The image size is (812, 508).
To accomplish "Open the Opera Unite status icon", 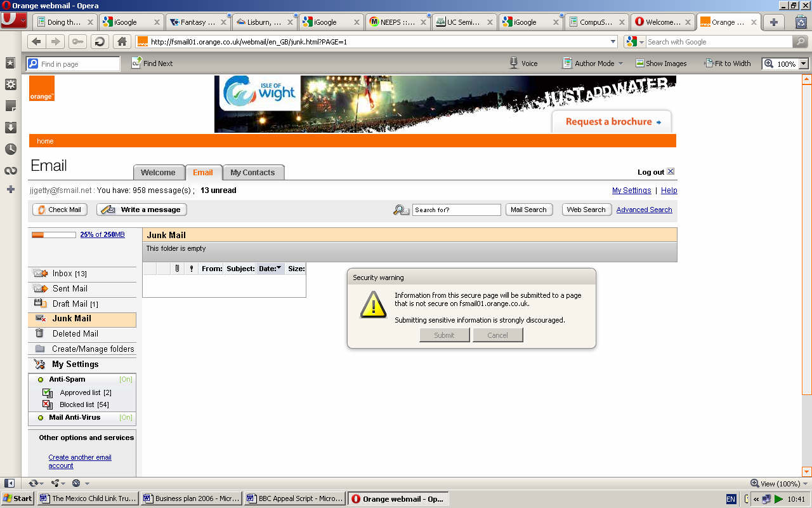I will click(x=58, y=483).
